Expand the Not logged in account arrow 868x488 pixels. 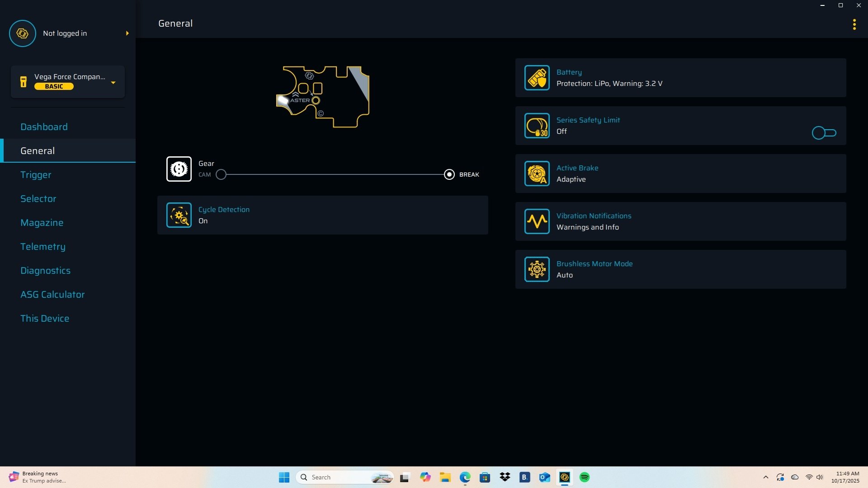point(127,33)
